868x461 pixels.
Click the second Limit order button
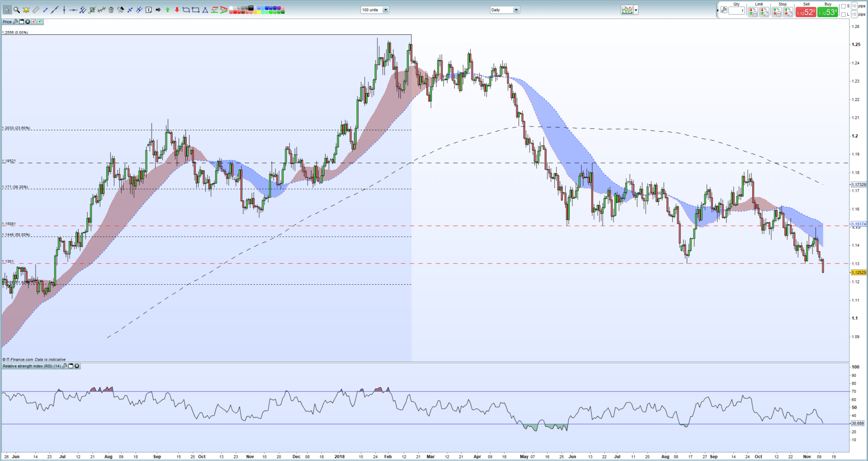tap(764, 12)
